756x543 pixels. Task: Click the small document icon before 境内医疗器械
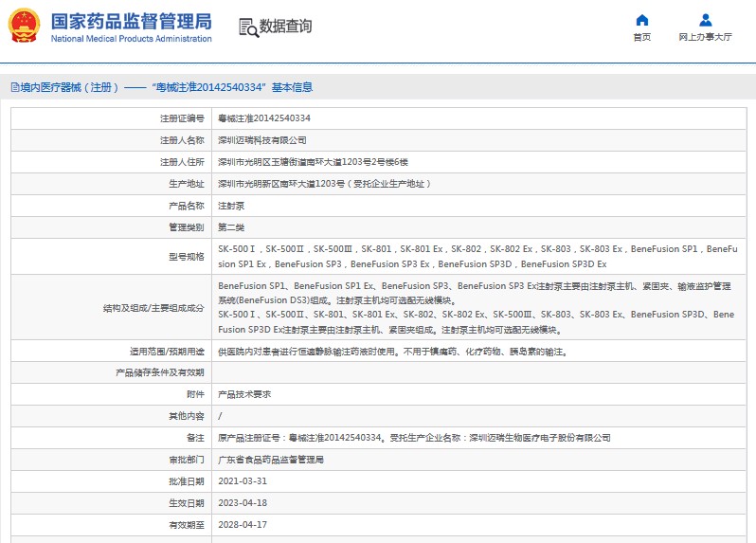14,87
